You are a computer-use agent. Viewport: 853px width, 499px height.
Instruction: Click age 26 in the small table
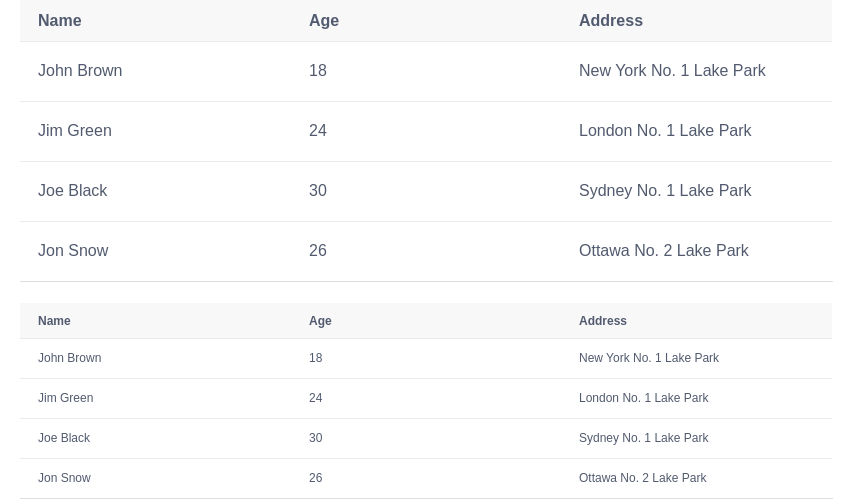click(x=315, y=478)
